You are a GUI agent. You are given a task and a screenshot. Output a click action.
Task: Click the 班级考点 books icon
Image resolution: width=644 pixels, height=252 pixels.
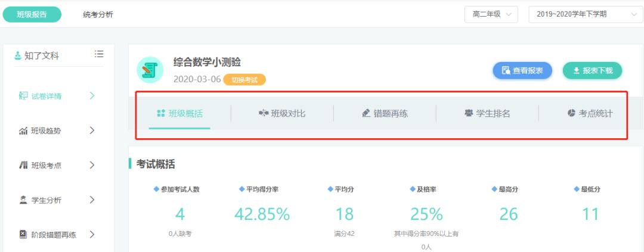point(23,166)
